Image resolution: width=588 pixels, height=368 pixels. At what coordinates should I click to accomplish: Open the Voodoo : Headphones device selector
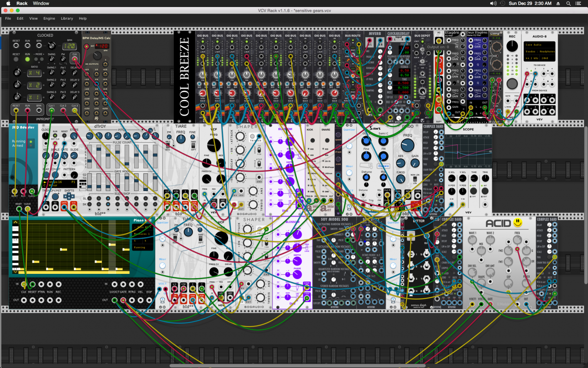pos(539,51)
